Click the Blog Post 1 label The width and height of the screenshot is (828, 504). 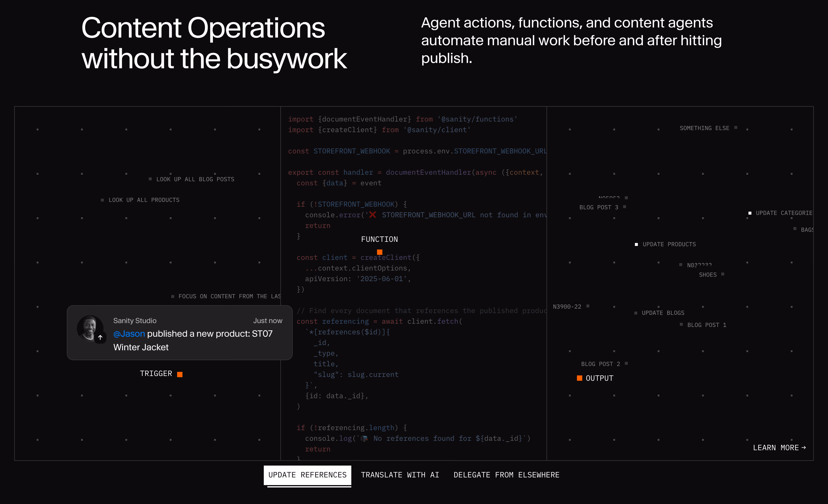click(x=707, y=325)
